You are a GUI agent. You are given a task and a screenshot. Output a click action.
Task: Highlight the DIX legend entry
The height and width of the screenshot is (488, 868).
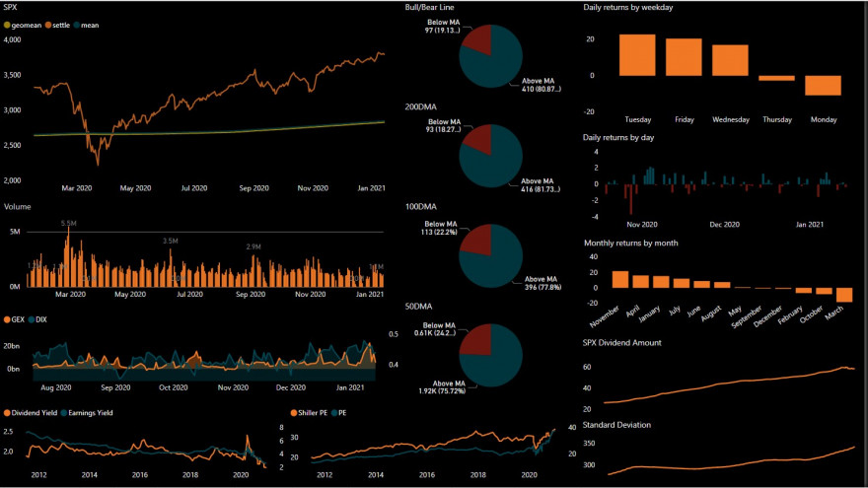[x=37, y=319]
